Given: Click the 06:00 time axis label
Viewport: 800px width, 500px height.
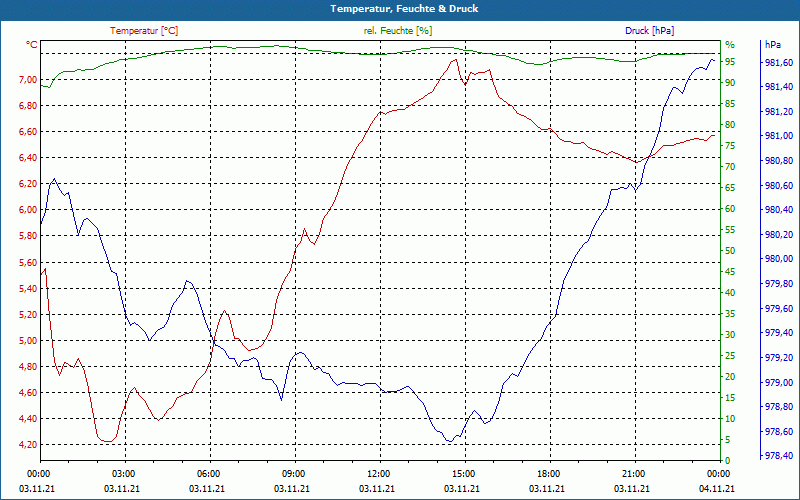Looking at the screenshot, I should [x=208, y=473].
